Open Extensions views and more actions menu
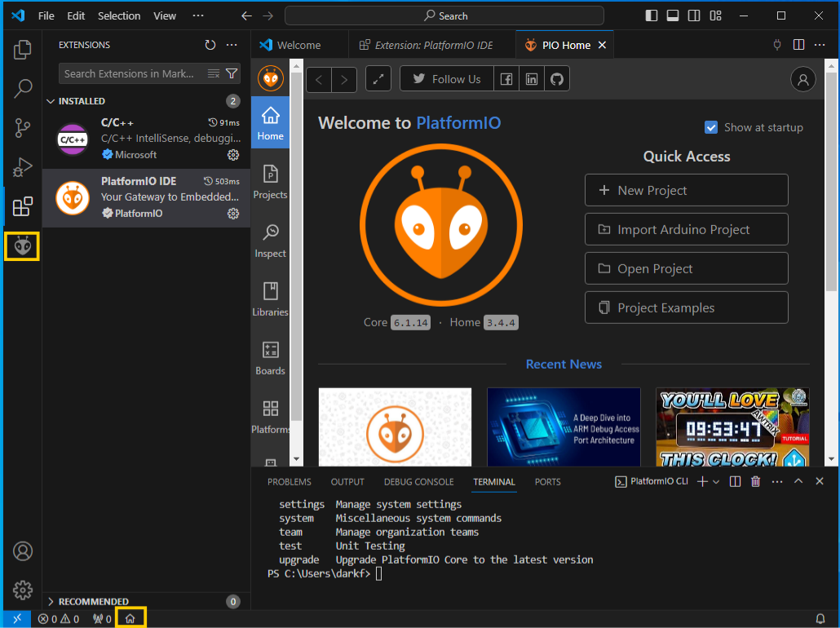The image size is (840, 628). coord(232,45)
